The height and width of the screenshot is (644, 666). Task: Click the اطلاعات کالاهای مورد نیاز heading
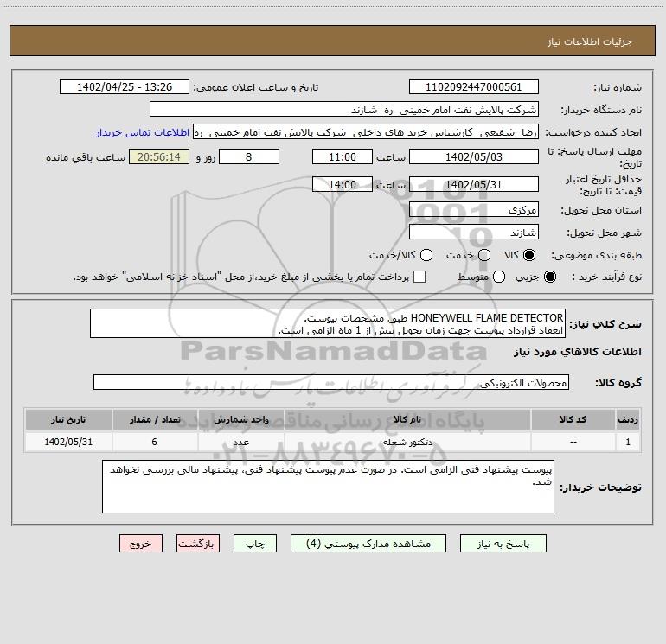pyautogui.click(x=577, y=352)
